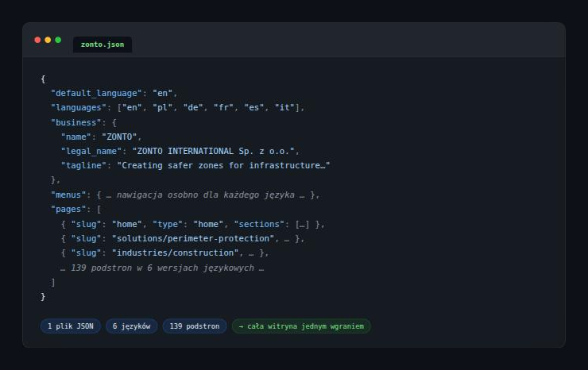
Task: Click "ZONTO INTERNATIONAL Sp. z o.o." value
Action: click(x=213, y=151)
